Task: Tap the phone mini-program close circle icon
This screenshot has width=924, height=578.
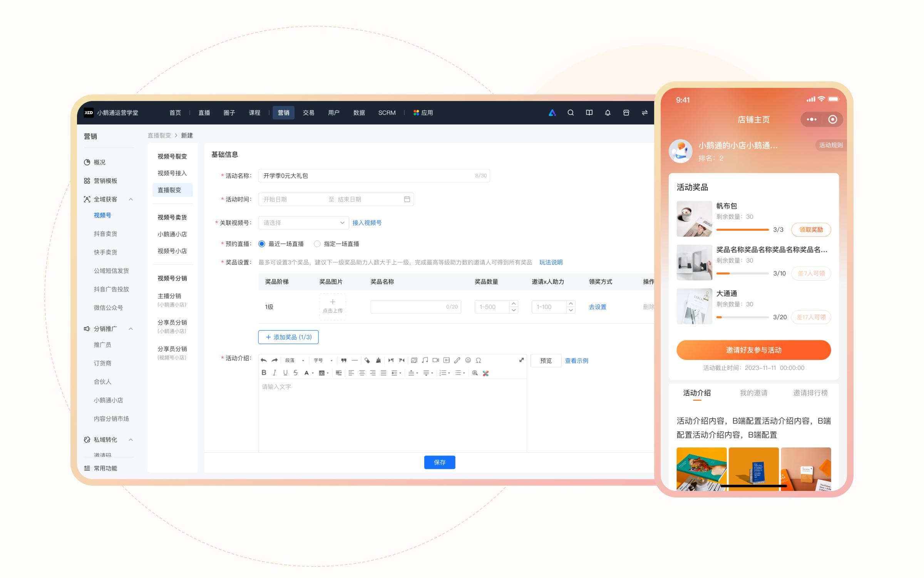Action: coord(832,119)
